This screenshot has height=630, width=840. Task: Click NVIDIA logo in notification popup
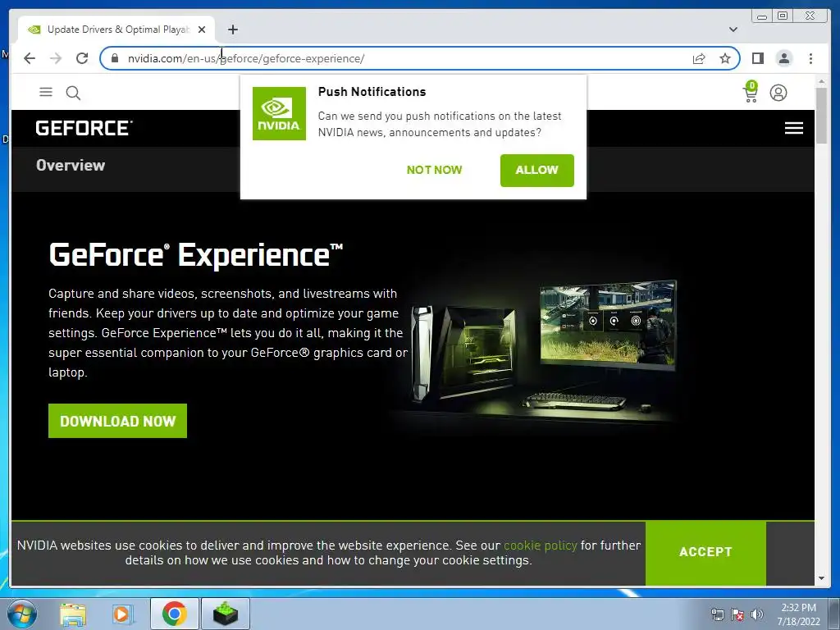point(279,113)
